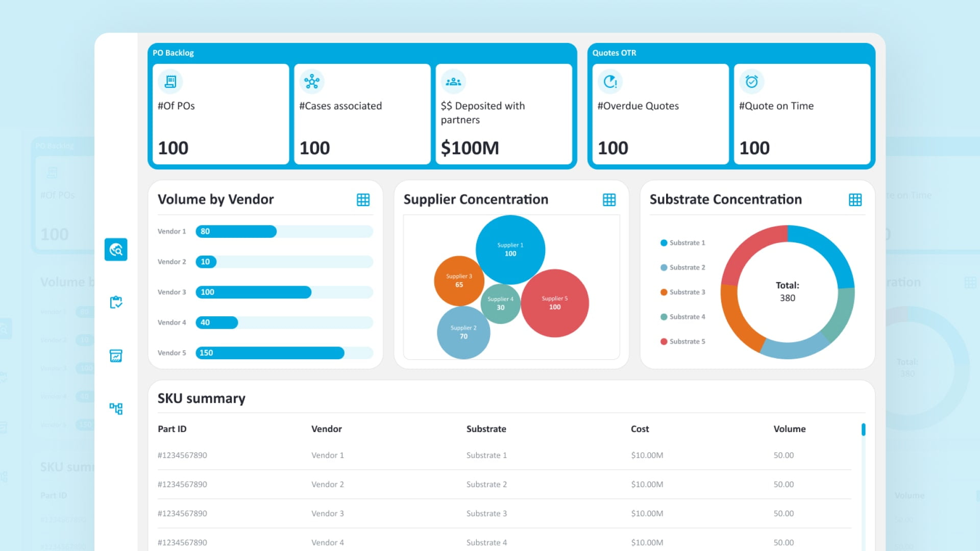980x551 pixels.
Task: Open the #Of POs card
Action: tap(220, 114)
